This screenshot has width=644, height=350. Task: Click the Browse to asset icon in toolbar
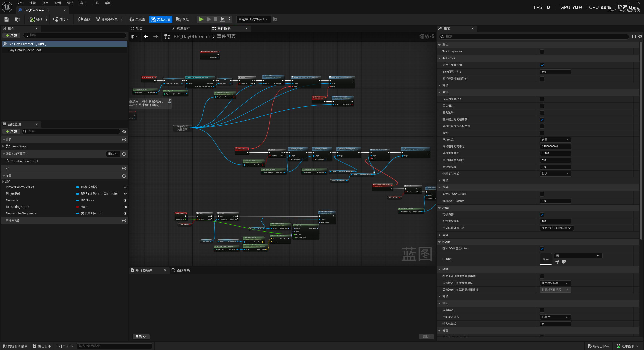17,19
